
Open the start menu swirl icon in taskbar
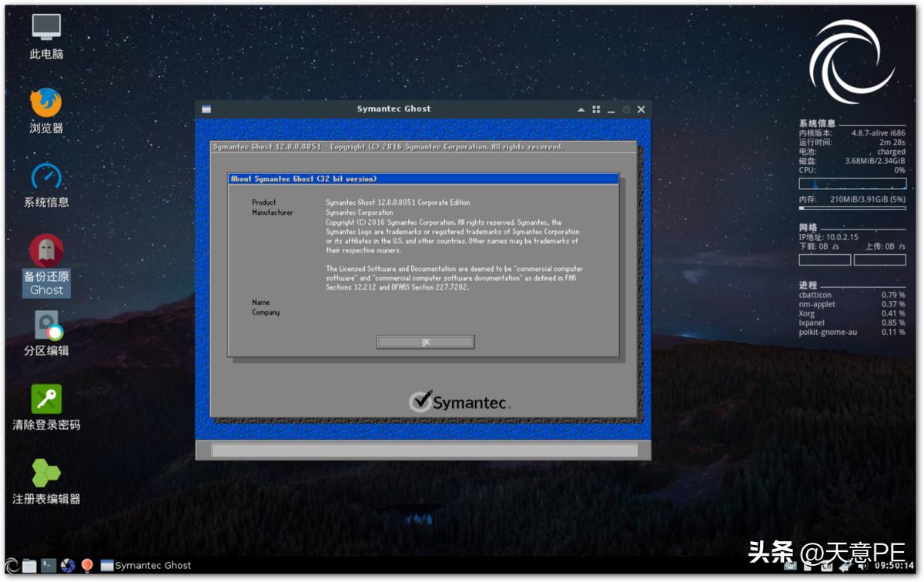12,565
